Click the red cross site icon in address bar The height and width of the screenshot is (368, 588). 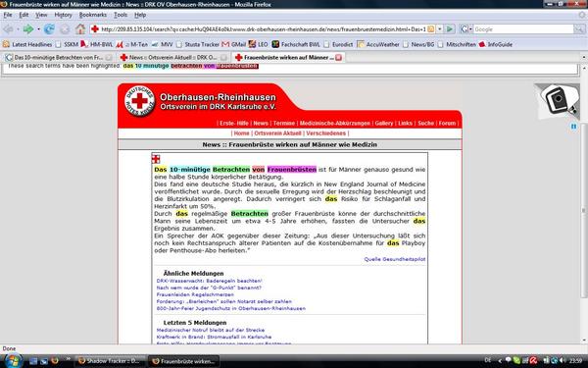pyautogui.click(x=95, y=28)
